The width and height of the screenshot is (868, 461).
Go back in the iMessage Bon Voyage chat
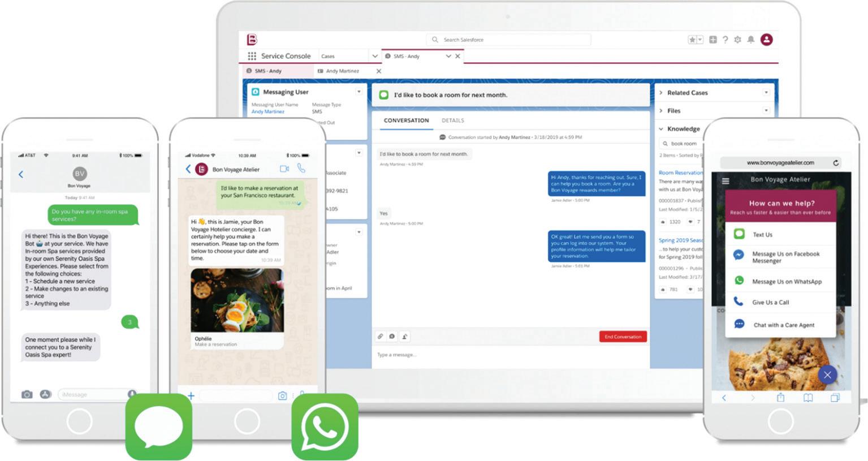point(21,174)
